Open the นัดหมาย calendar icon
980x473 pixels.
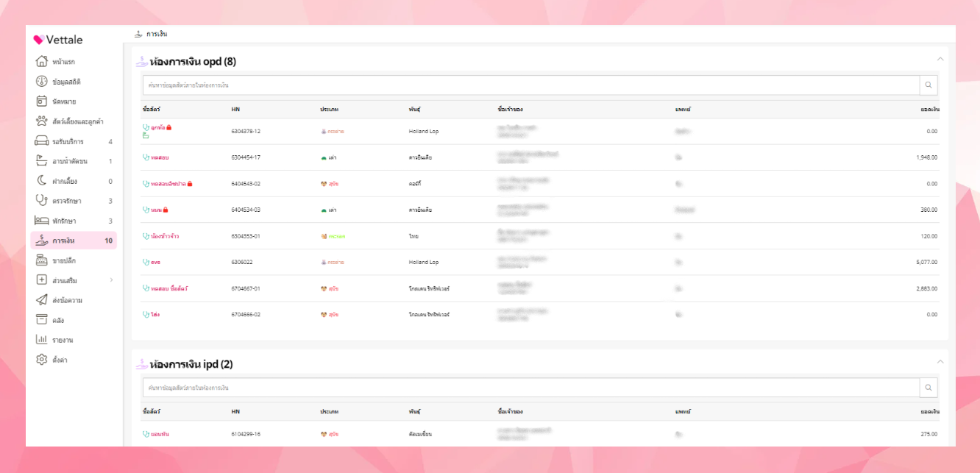point(42,102)
